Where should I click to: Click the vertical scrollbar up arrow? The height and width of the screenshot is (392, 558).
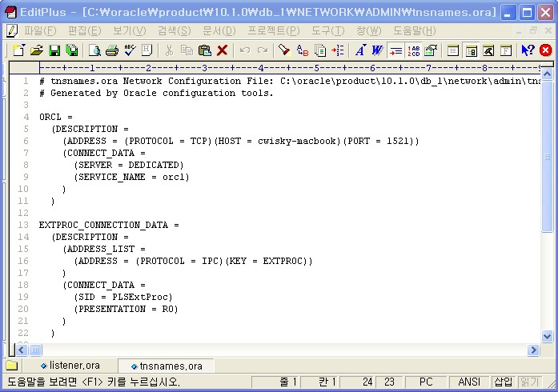[x=547, y=74]
